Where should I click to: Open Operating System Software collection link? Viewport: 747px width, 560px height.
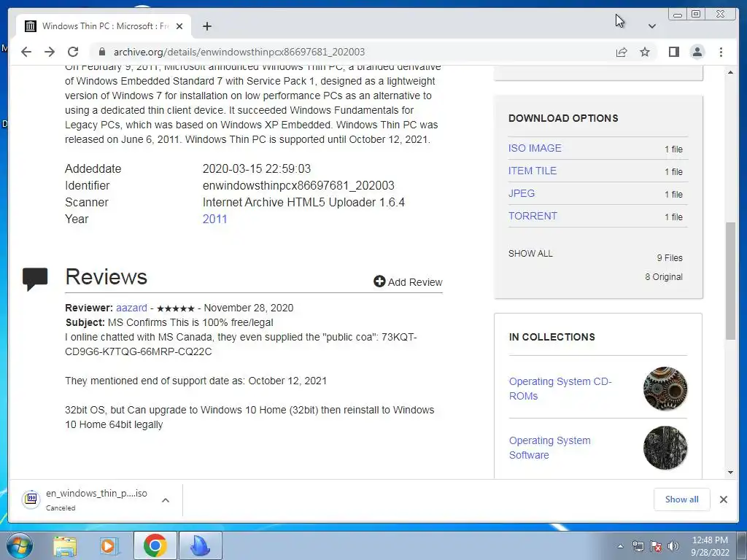tap(550, 448)
